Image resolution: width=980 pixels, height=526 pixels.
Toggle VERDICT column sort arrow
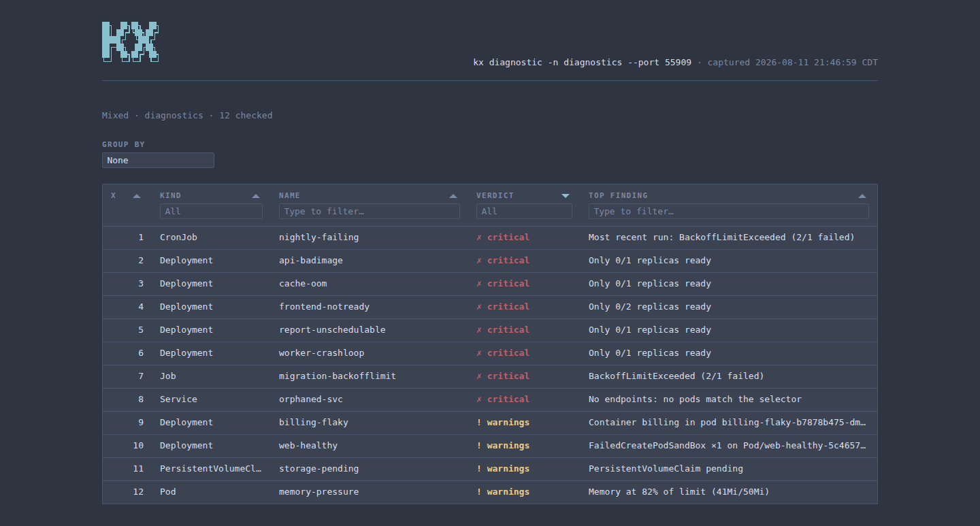[566, 196]
